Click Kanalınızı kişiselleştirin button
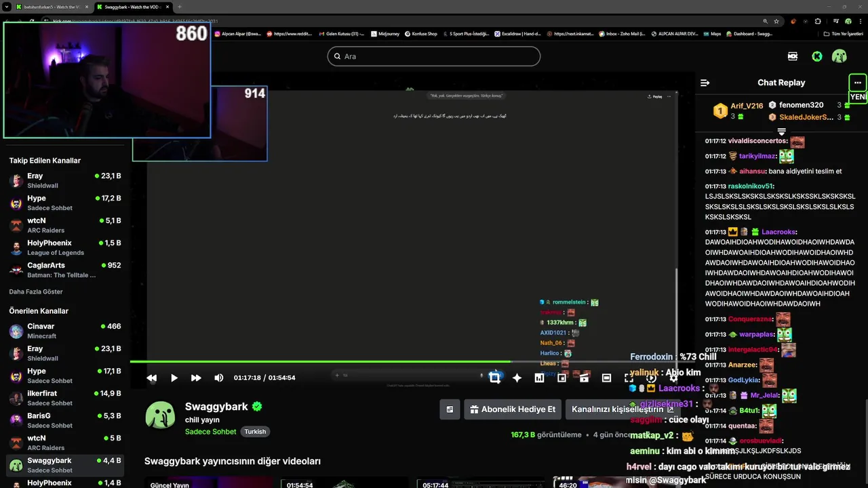Screen dimensions: 868x488 [x=623, y=409]
